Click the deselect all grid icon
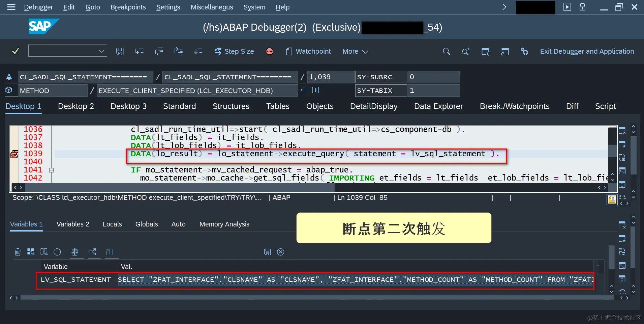The height and width of the screenshot is (324, 644). (44, 252)
